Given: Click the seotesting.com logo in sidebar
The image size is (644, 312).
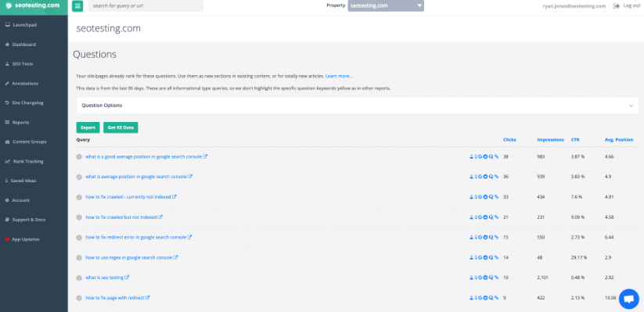Looking at the screenshot, I should pyautogui.click(x=34, y=6).
